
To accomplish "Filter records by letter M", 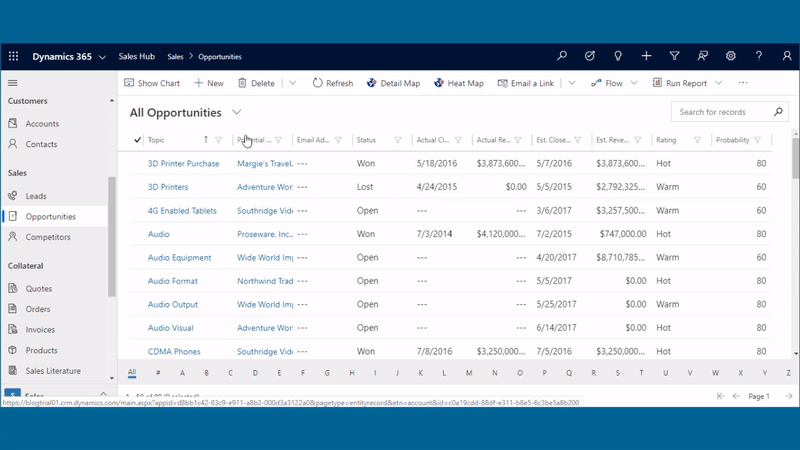I will click(469, 373).
